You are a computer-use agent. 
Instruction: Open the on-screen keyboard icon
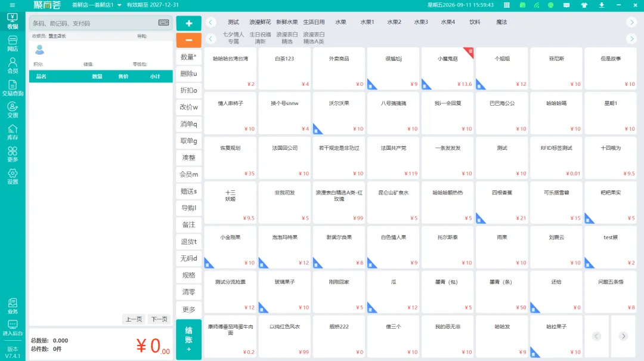[163, 23]
